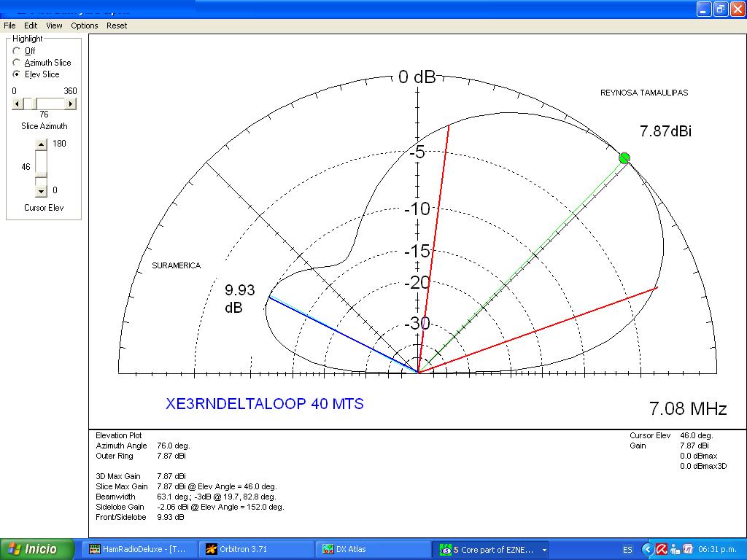Click the Reset menu item
The height and width of the screenshot is (560, 747).
pyautogui.click(x=117, y=26)
